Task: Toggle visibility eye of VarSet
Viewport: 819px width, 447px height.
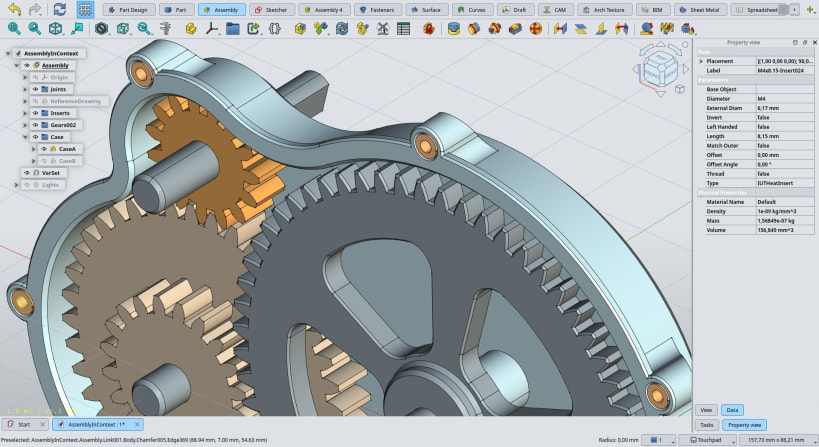Action: 27,173
